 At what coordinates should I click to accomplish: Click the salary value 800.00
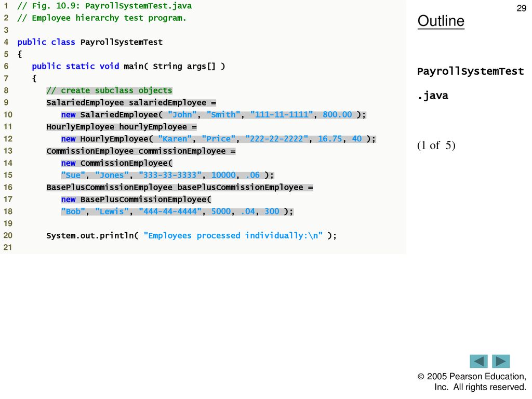coord(337,115)
